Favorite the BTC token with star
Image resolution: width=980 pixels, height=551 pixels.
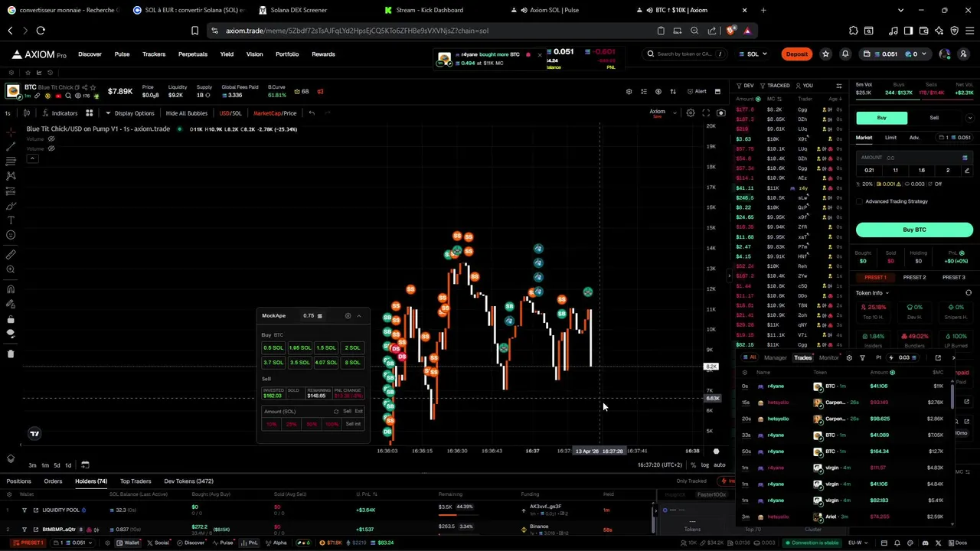pyautogui.click(x=93, y=87)
